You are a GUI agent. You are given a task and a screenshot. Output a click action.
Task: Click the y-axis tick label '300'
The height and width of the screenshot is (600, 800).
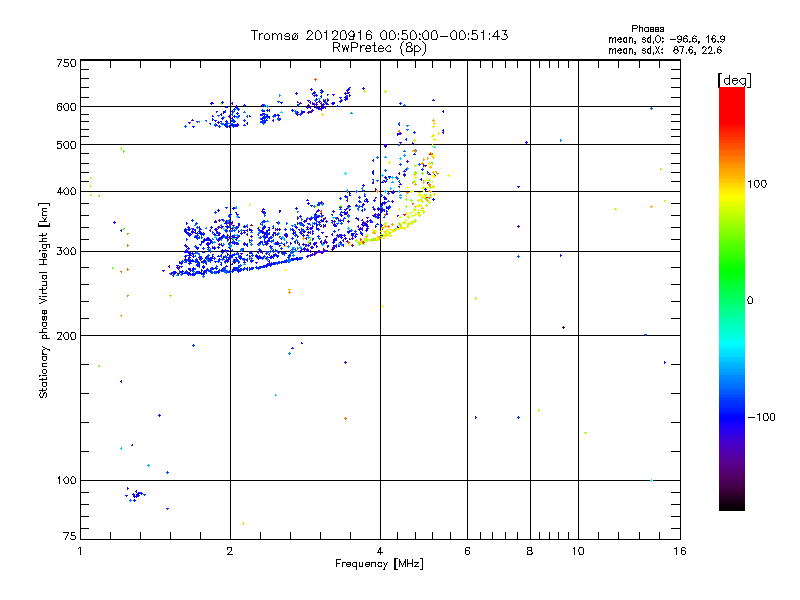point(66,252)
